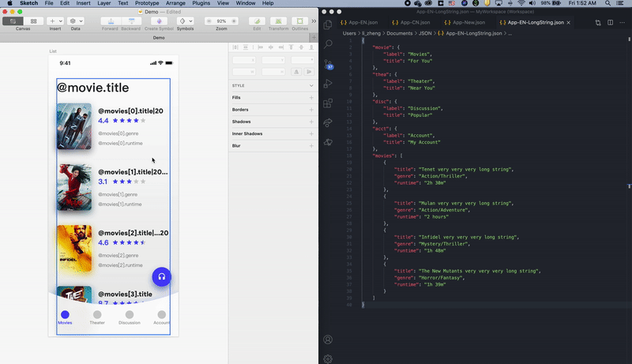Click the Documents breadcrumb in VS Code
This screenshot has width=632, height=364.
(399, 33)
